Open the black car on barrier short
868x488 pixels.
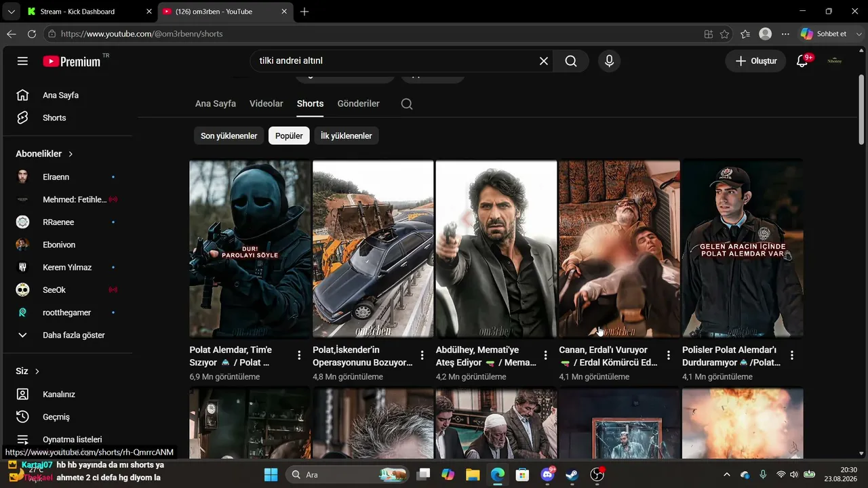[373, 249]
